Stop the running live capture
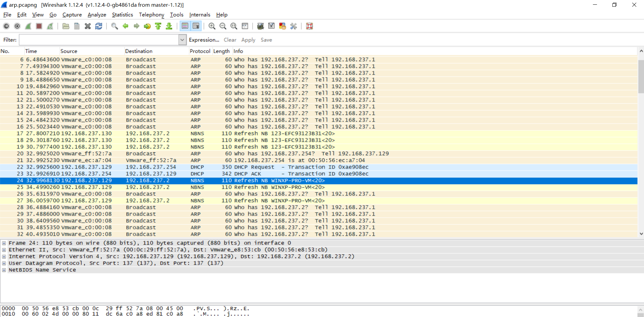644x317 pixels. (39, 26)
